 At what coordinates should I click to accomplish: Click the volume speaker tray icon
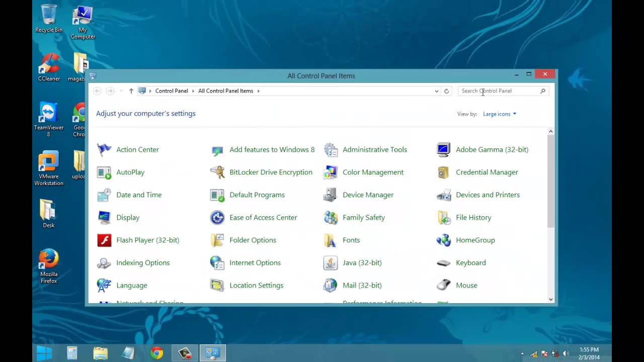[566, 354]
